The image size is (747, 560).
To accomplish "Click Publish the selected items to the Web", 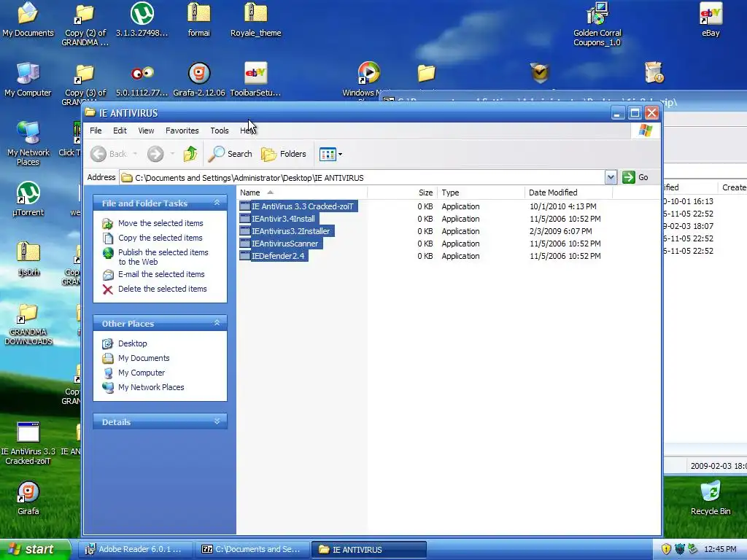I will (x=163, y=257).
